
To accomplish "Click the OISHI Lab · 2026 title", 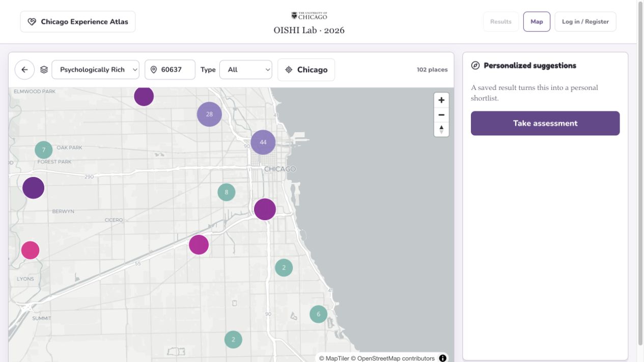I will click(309, 31).
